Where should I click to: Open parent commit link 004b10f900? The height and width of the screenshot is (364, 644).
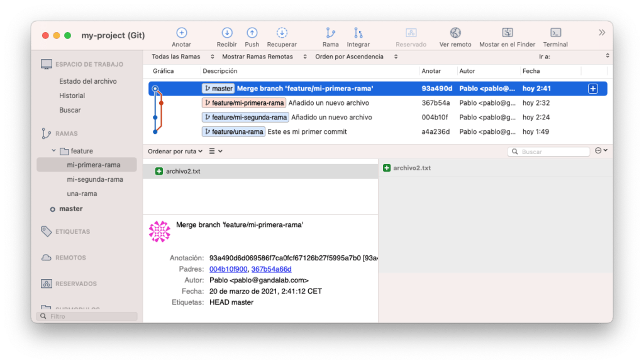click(x=228, y=269)
